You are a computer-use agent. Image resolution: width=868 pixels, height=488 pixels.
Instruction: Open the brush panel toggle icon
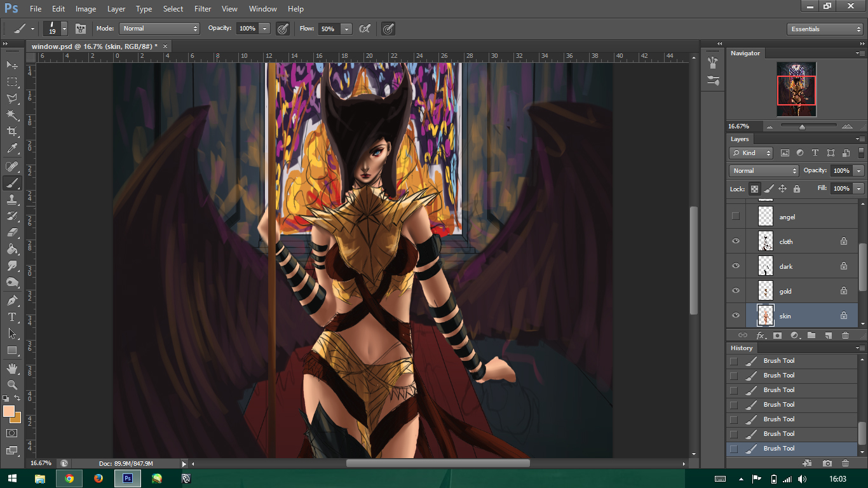pyautogui.click(x=81, y=29)
